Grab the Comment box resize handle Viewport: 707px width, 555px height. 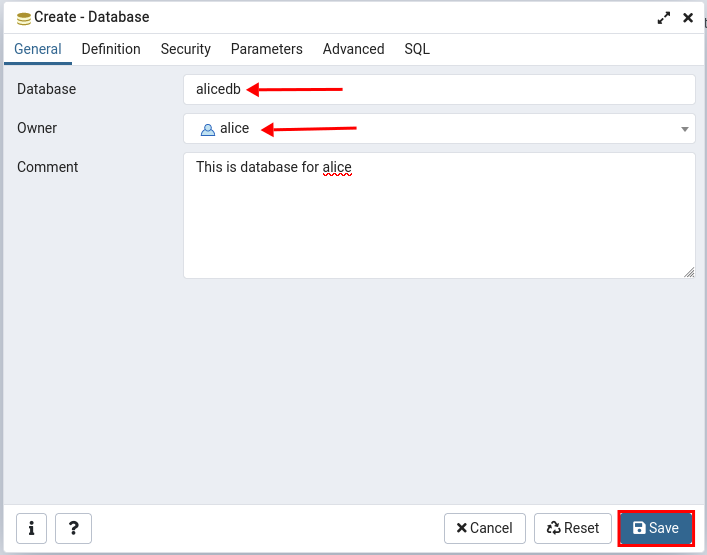[x=689, y=272]
